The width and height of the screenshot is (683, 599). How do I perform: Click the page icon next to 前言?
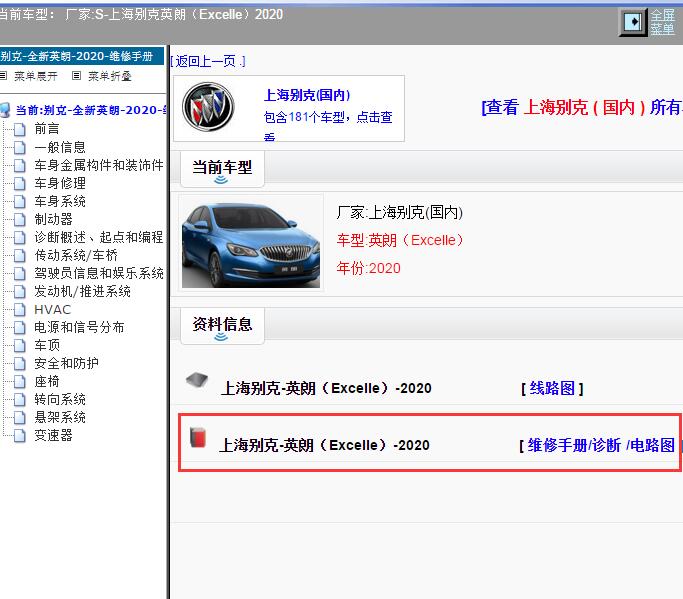click(20, 129)
